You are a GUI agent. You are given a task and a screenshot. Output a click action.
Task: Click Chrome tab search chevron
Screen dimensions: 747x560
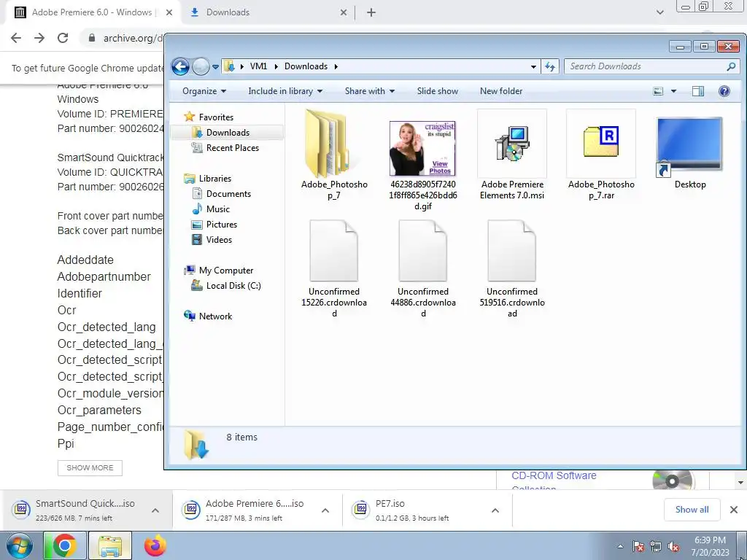659,12
